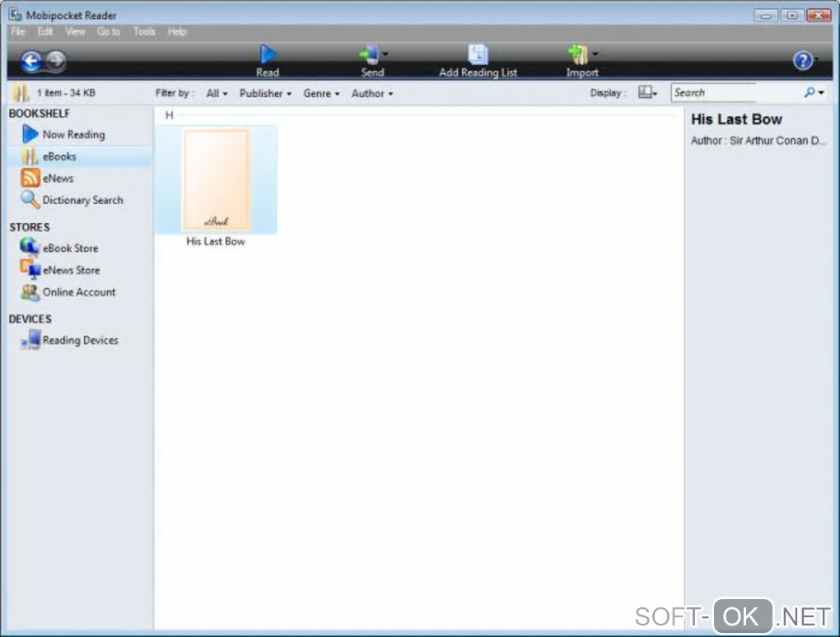The width and height of the screenshot is (840, 637).
Task: Maximize the Mobipocket Reader window
Action: (791, 15)
